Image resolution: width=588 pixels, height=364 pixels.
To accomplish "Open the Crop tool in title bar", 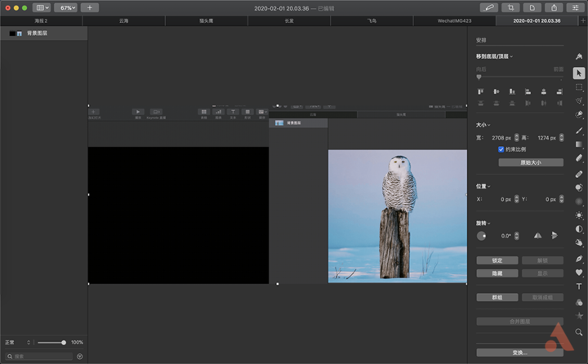I will pyautogui.click(x=510, y=7).
